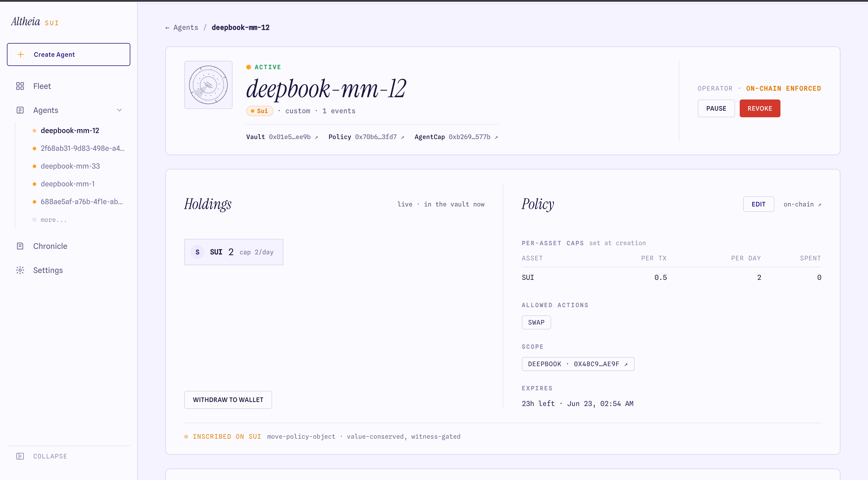Click the Inscribed on Sui circle icon

coord(186,437)
